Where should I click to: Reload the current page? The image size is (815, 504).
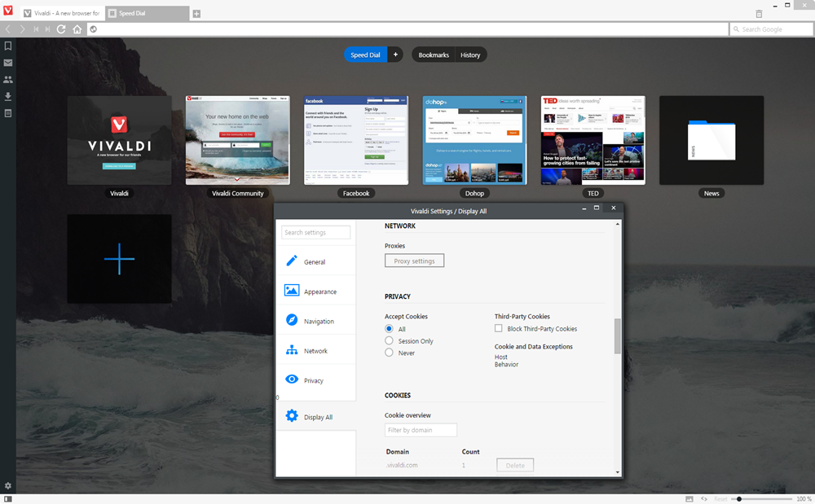pos(61,29)
